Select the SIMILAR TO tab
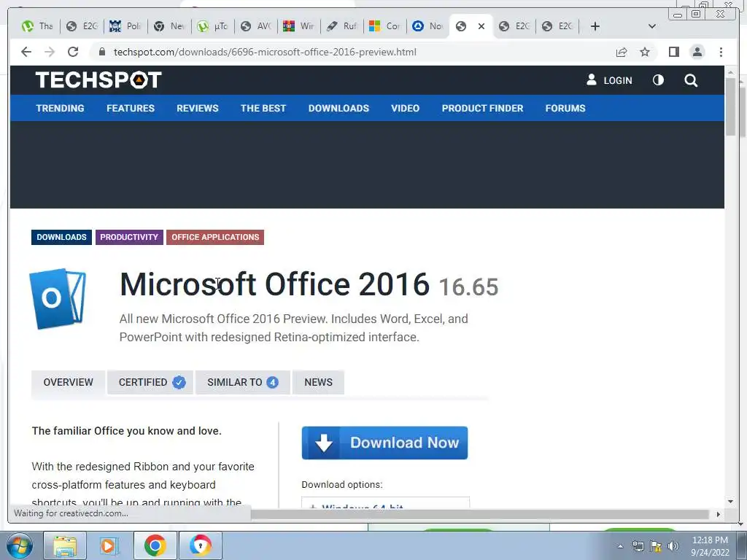 coord(242,382)
